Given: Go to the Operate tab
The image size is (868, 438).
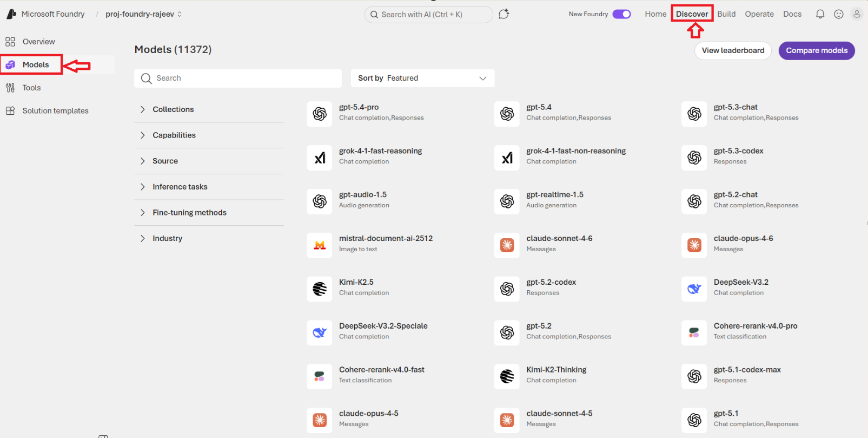Looking at the screenshot, I should pos(759,14).
